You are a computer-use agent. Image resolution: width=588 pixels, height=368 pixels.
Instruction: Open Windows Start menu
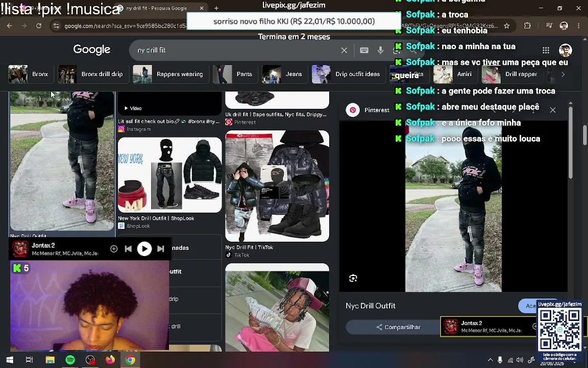(10, 360)
